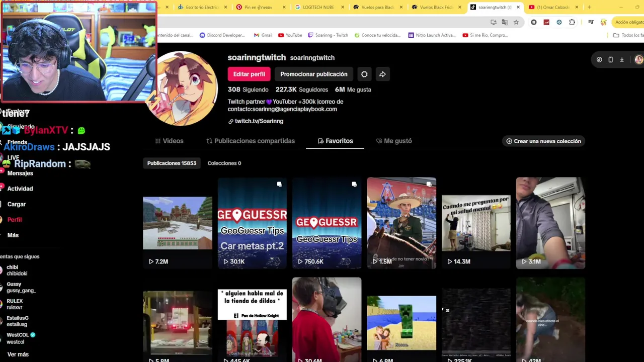Bookmark this page with the star icon
Screen dimensions: 644x362
tap(516, 22)
